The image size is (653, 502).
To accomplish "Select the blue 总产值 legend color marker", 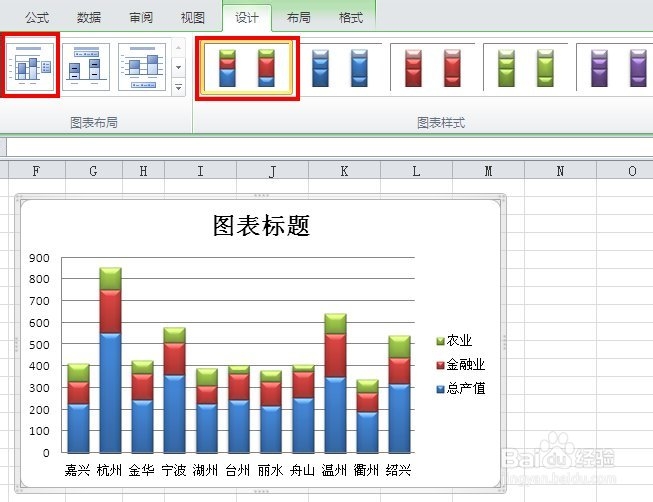I will point(441,390).
